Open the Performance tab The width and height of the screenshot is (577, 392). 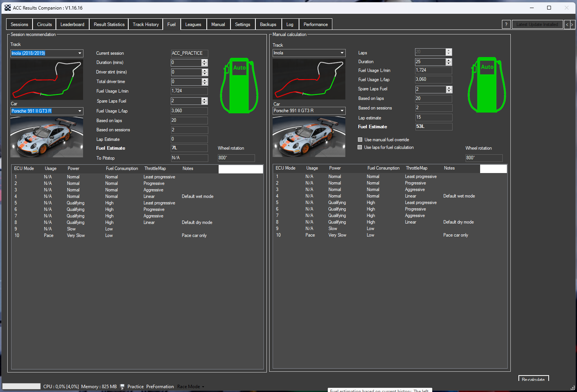coord(315,24)
